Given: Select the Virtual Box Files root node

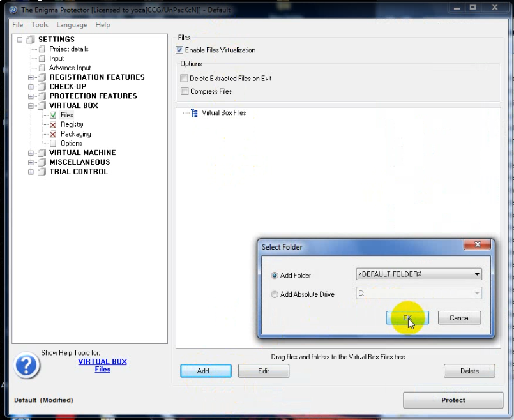Looking at the screenshot, I should [x=224, y=113].
